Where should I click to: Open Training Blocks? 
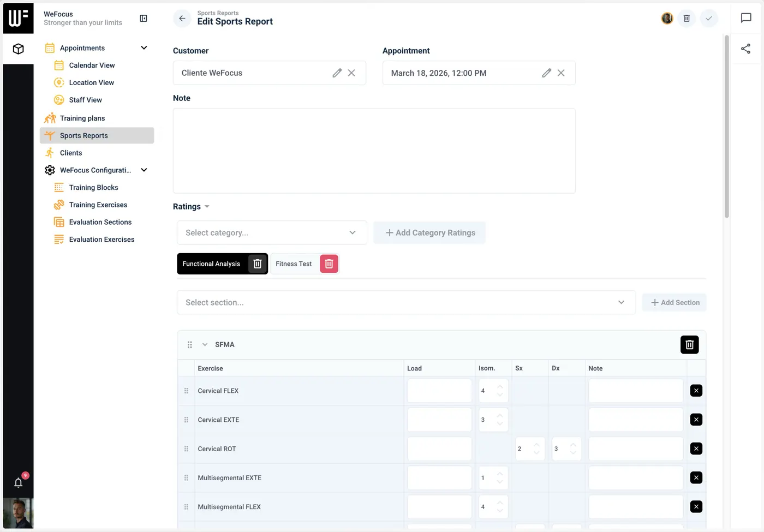(x=93, y=188)
